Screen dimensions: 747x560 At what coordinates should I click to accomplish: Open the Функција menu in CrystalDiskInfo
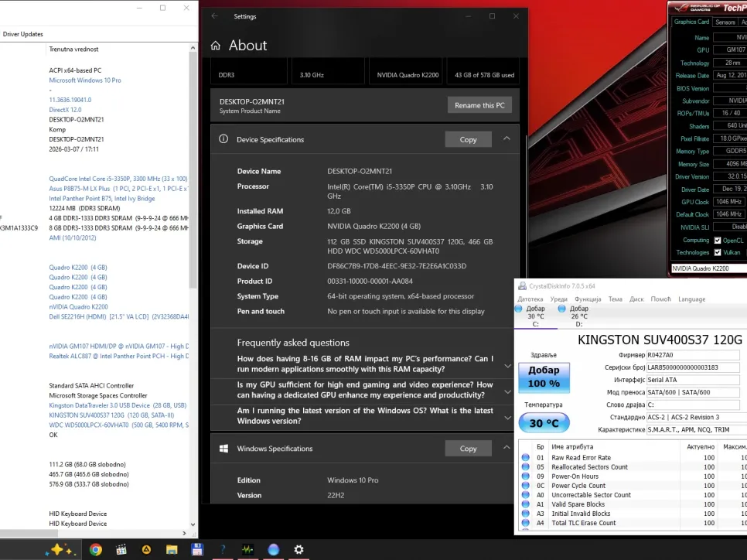(588, 299)
